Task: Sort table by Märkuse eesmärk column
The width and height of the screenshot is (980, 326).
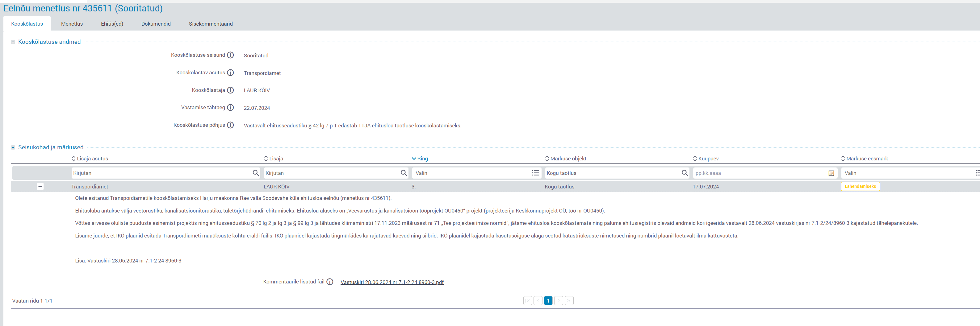Action: click(x=864, y=159)
